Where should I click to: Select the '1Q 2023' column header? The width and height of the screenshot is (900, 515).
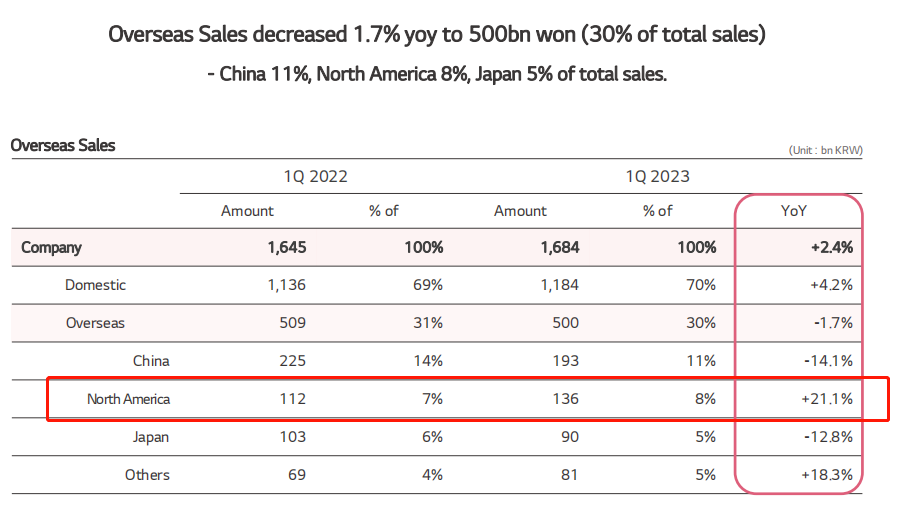click(x=658, y=176)
